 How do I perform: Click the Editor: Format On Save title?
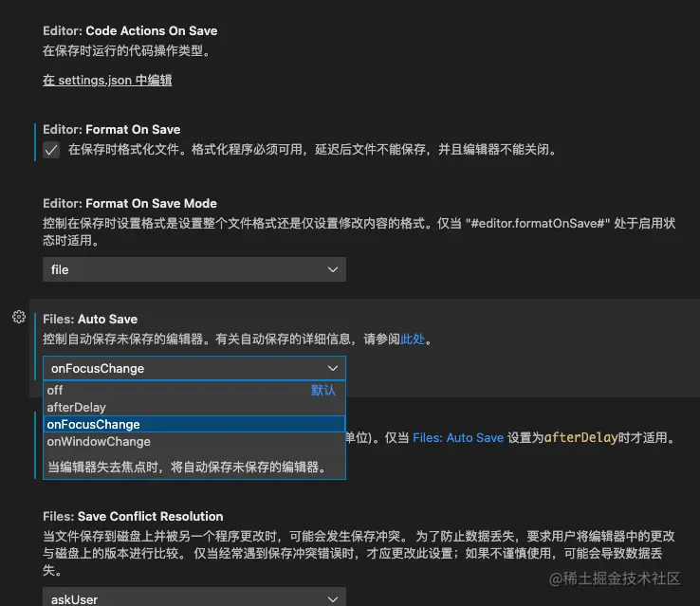click(112, 129)
